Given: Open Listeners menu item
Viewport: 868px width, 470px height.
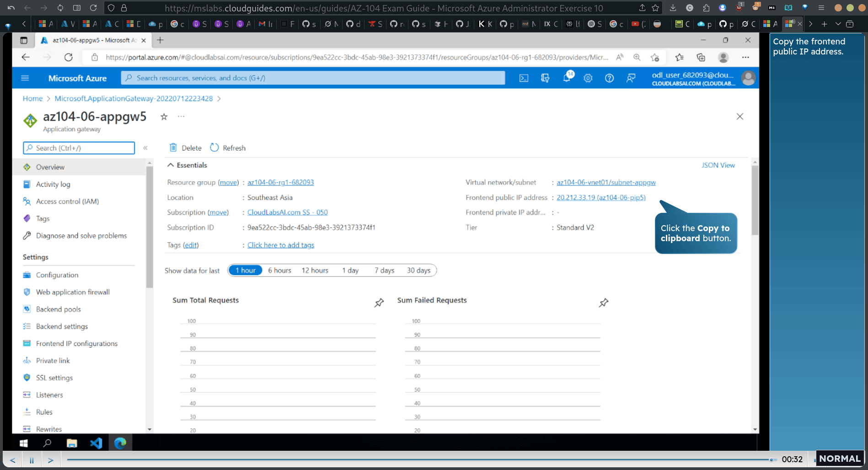Looking at the screenshot, I should pyautogui.click(x=79, y=395).
